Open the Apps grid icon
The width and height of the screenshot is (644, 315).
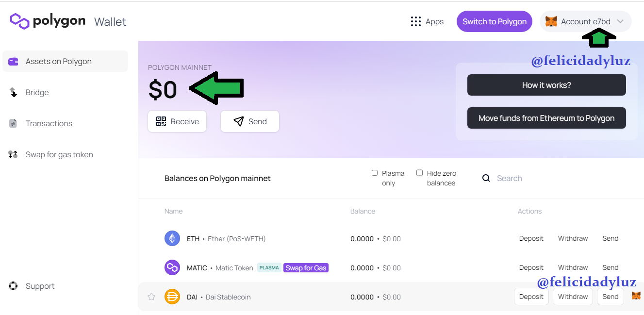pos(415,21)
